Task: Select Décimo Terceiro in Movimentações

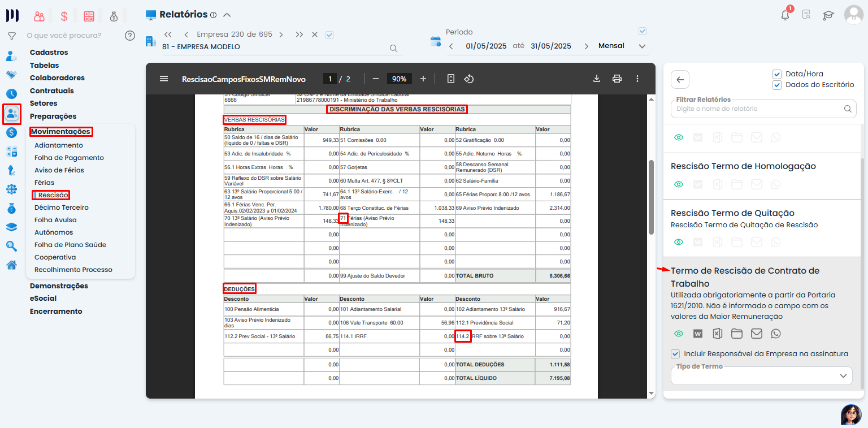Action: coord(61,207)
